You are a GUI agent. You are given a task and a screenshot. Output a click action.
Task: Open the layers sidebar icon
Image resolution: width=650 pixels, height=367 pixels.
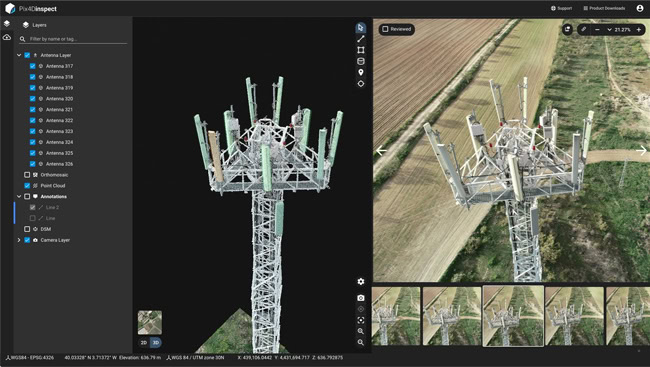point(7,24)
